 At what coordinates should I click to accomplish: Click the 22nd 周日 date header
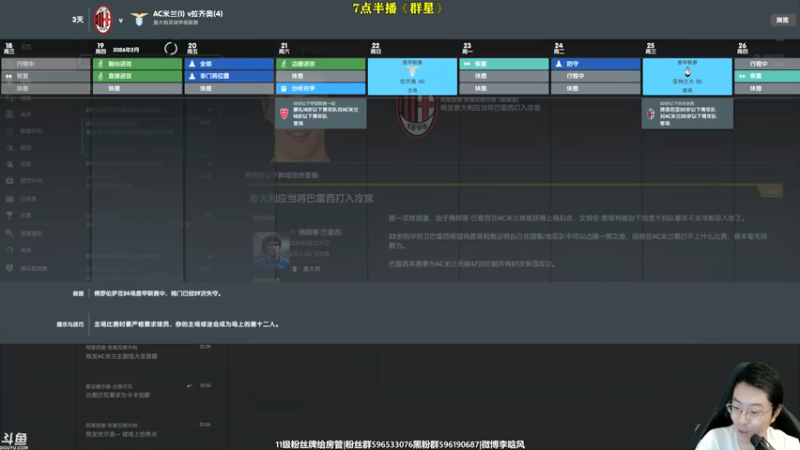(x=376, y=48)
